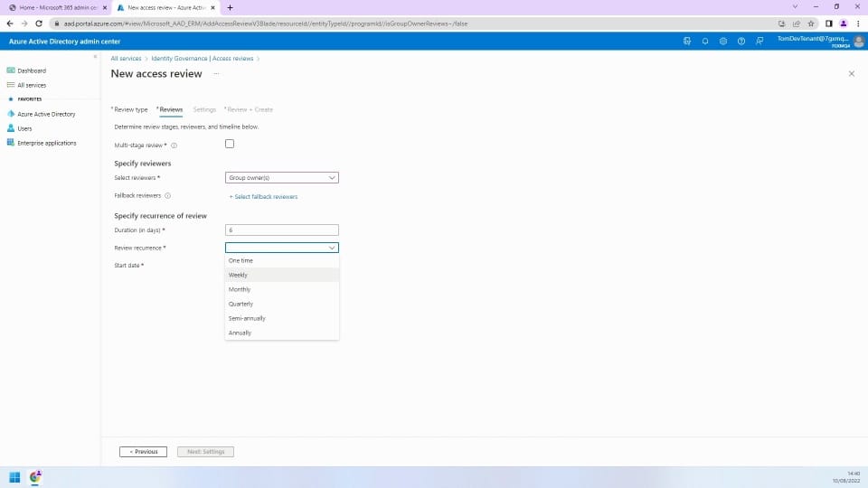Open Dashboard in the sidebar
The image size is (868, 488).
point(32,70)
